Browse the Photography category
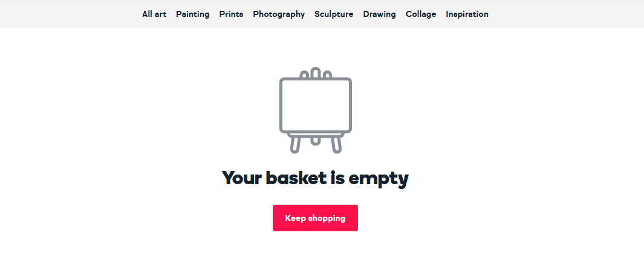 tap(279, 14)
